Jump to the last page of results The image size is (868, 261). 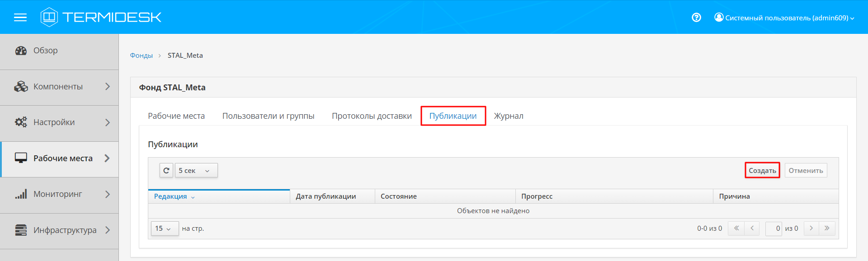click(827, 228)
